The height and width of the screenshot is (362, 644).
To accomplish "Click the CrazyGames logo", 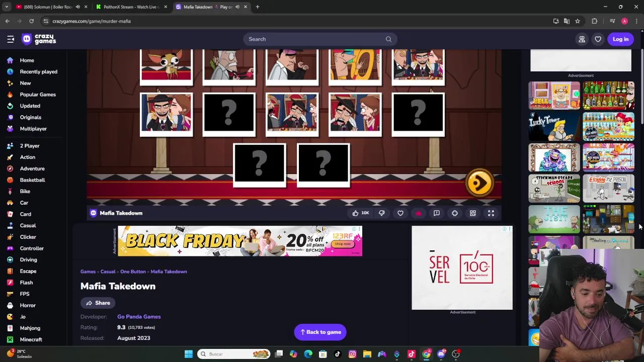I will point(39,39).
